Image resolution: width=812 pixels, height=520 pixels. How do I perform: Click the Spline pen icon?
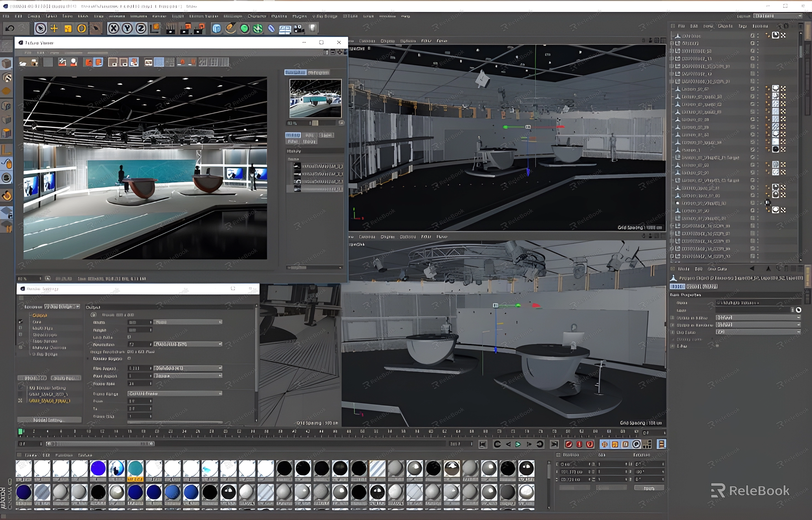[231, 29]
